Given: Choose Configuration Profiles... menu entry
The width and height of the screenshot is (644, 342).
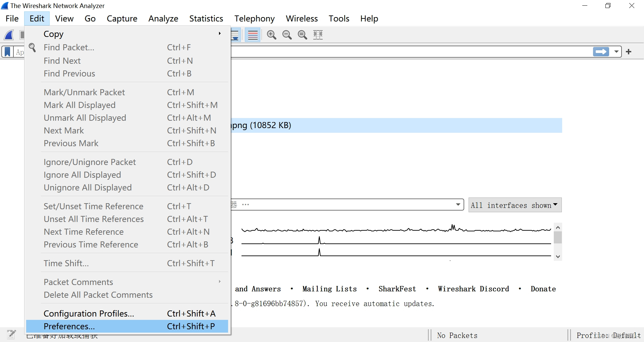Looking at the screenshot, I should tap(127, 313).
